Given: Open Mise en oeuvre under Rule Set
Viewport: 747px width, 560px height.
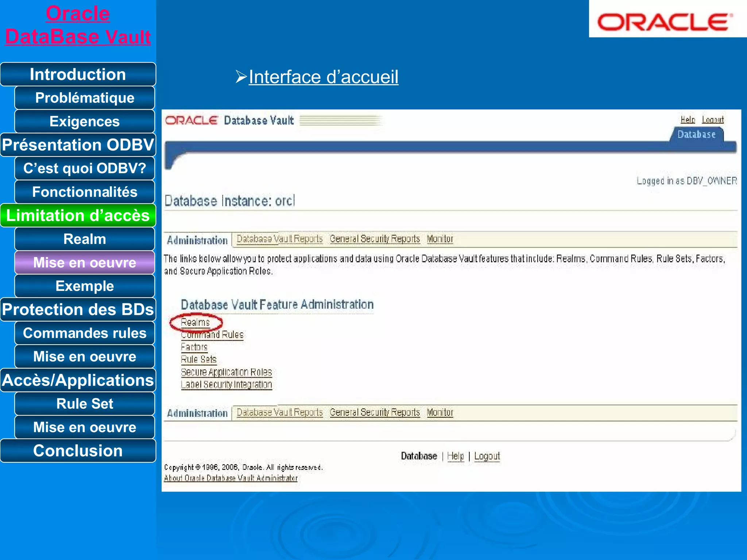Looking at the screenshot, I should coord(85,427).
